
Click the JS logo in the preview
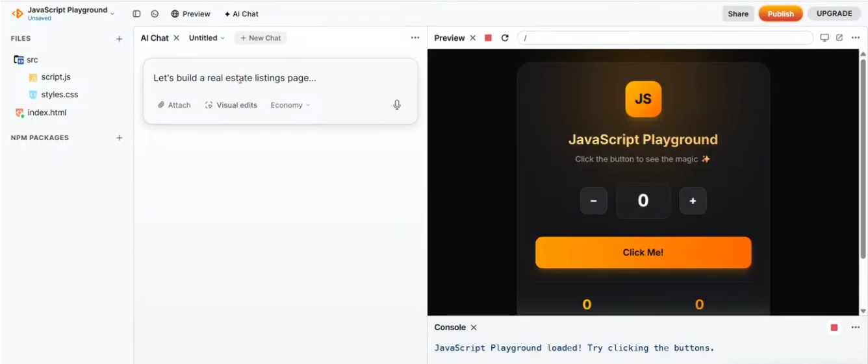click(643, 99)
